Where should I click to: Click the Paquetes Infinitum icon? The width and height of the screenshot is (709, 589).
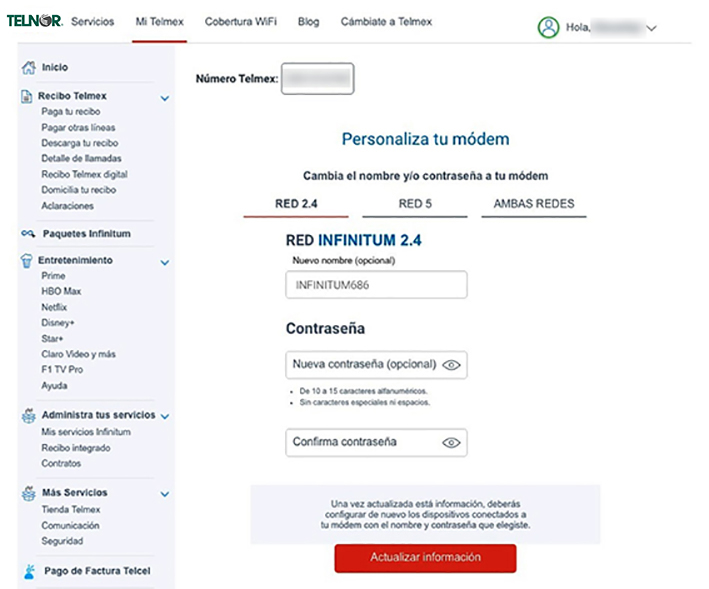[28, 234]
